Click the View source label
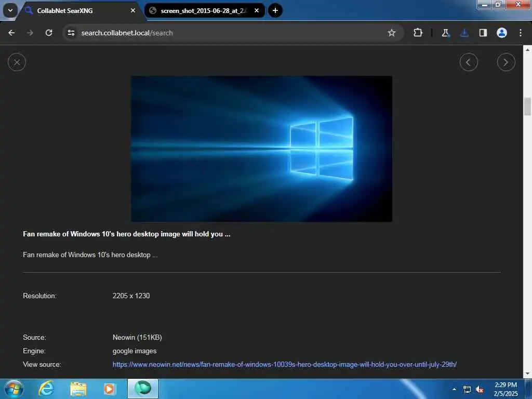The width and height of the screenshot is (532, 399). [42, 364]
